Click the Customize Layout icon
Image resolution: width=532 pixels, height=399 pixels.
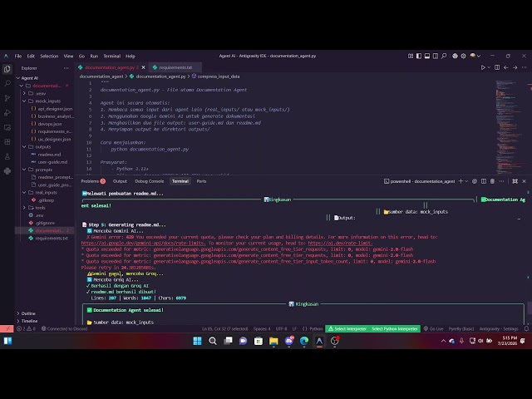[411, 56]
